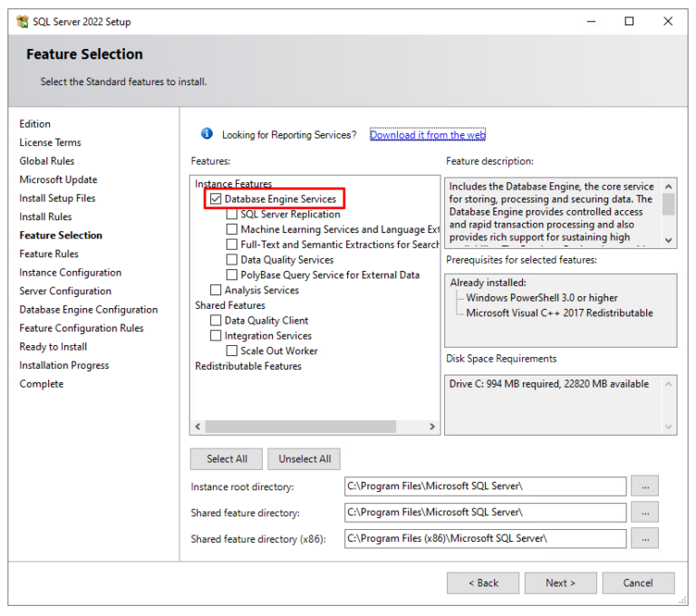The height and width of the screenshot is (616, 696).
Task: Enable Integration Services checkbox
Action: point(216,335)
